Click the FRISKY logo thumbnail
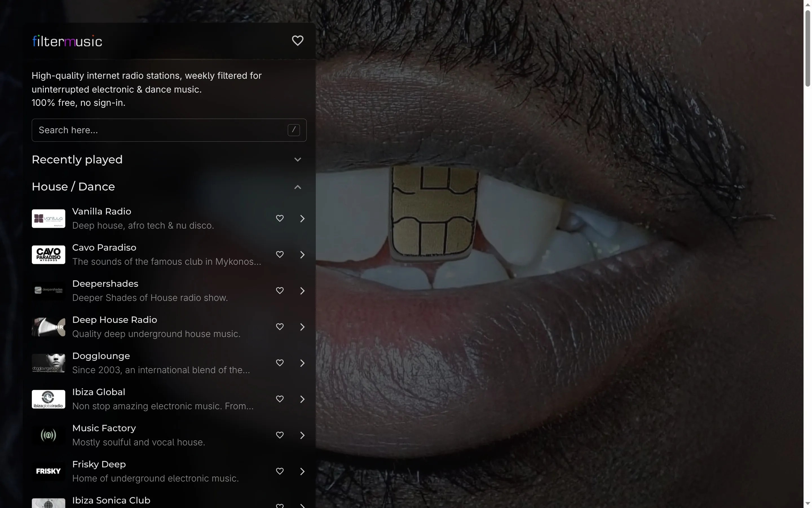 (x=48, y=471)
